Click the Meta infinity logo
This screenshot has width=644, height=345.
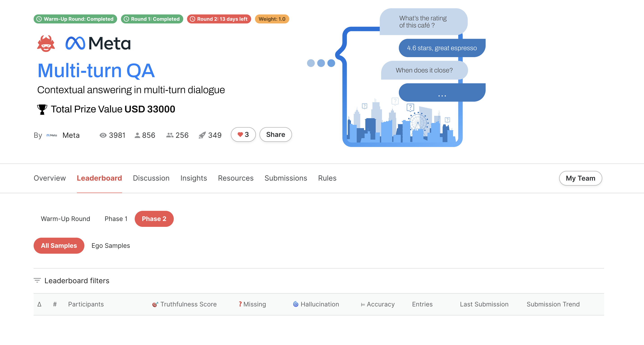pos(75,44)
